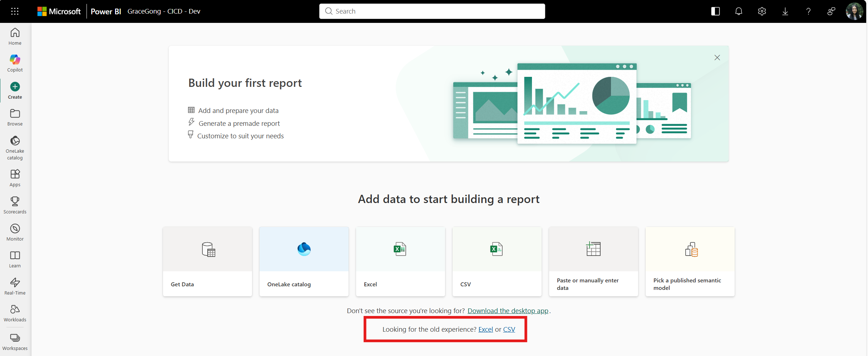
Task: Dismiss the Build your first report banner
Action: point(717,57)
